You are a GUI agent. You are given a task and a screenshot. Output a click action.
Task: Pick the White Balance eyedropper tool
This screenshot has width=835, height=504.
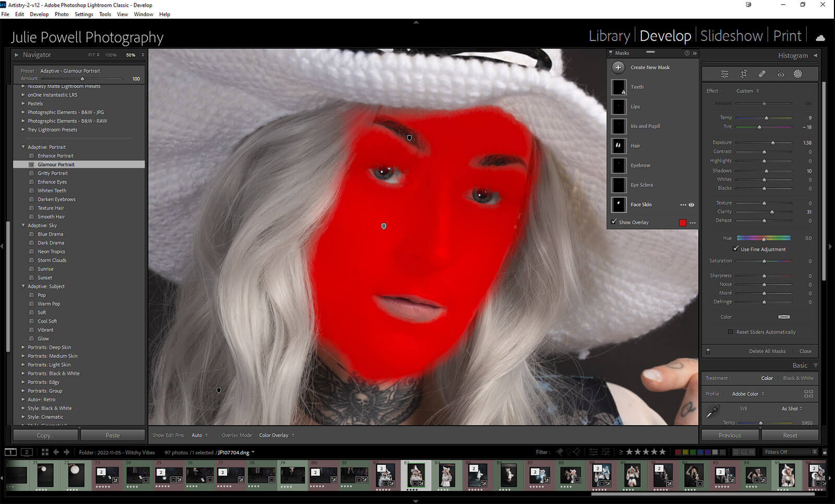tap(712, 412)
